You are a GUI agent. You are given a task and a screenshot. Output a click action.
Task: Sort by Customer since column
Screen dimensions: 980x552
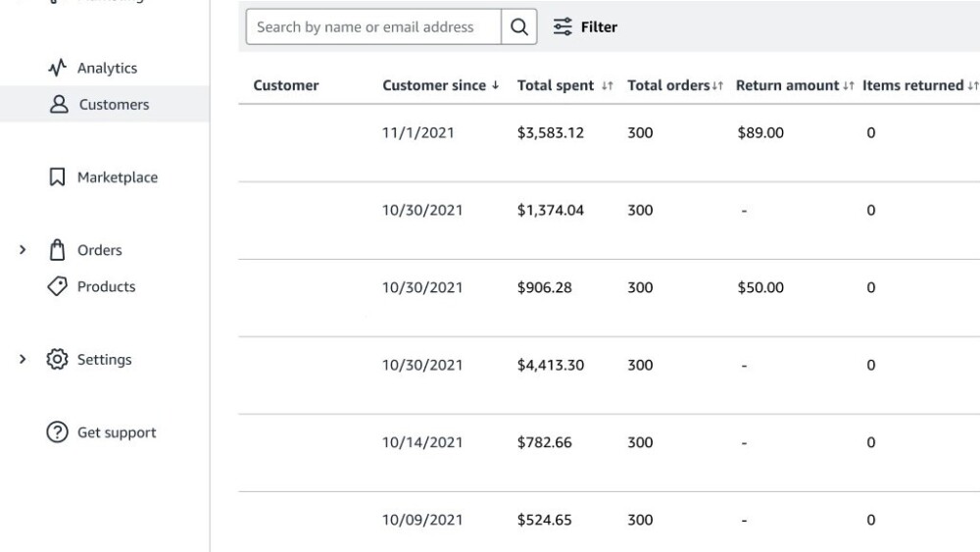coord(441,85)
